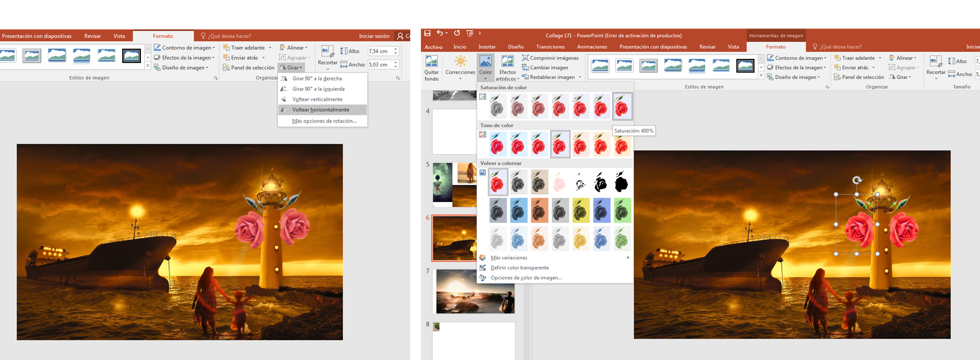Open Panel de selección in left window
This screenshot has width=980, height=360.
pos(249,67)
